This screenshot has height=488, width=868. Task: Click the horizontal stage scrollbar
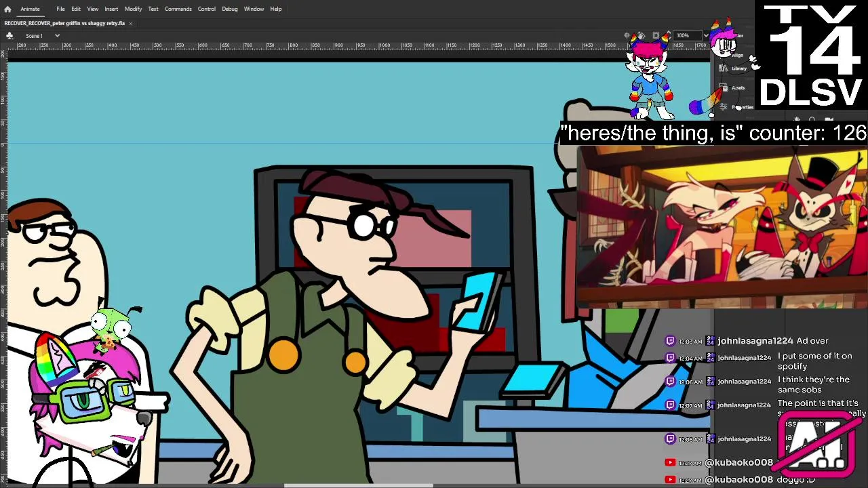pyautogui.click(x=359, y=485)
